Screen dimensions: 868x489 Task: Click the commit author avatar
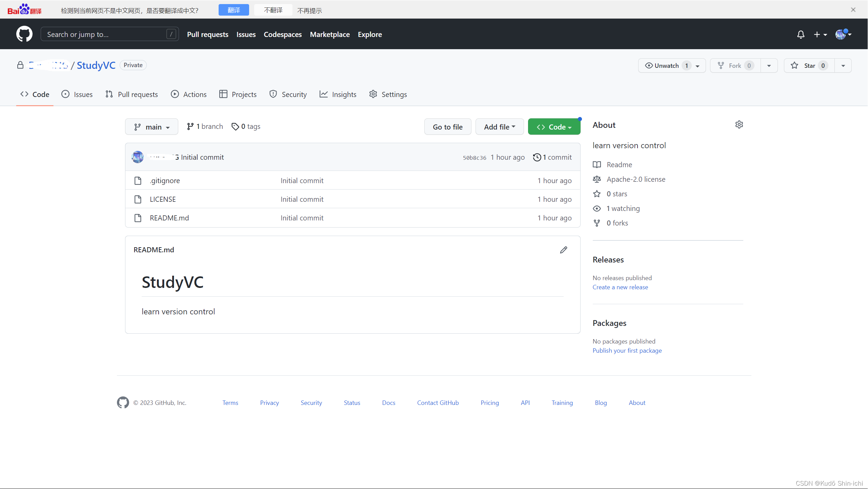click(138, 157)
